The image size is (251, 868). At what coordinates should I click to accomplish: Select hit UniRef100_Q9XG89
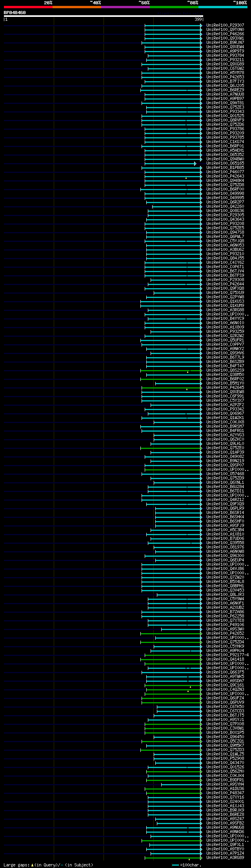coord(225,64)
